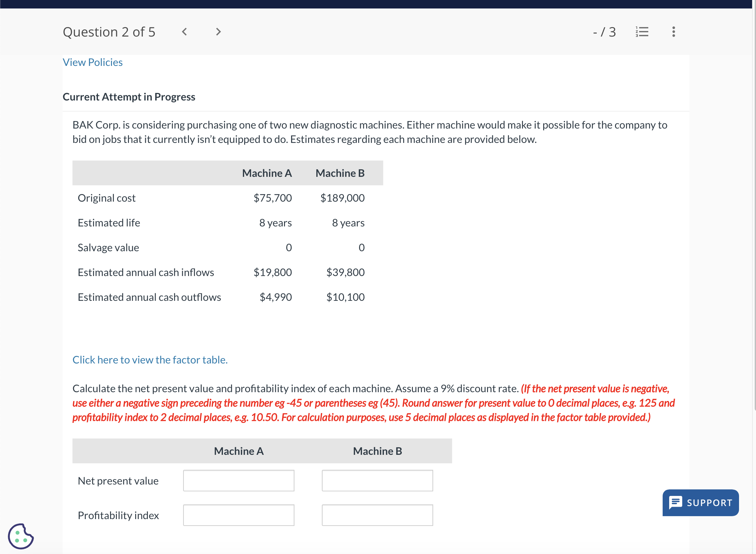Focus Machine B net present value field
The height and width of the screenshot is (554, 756).
click(x=377, y=480)
